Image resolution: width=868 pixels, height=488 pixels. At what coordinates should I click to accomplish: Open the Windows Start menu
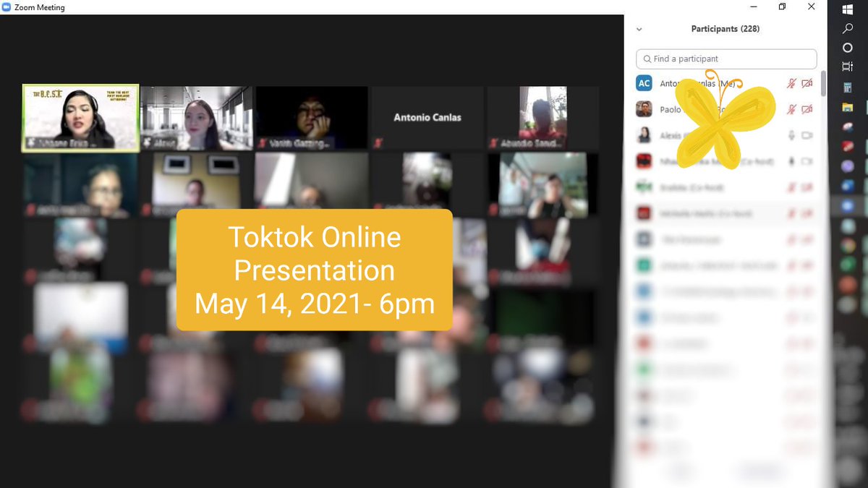847,9
